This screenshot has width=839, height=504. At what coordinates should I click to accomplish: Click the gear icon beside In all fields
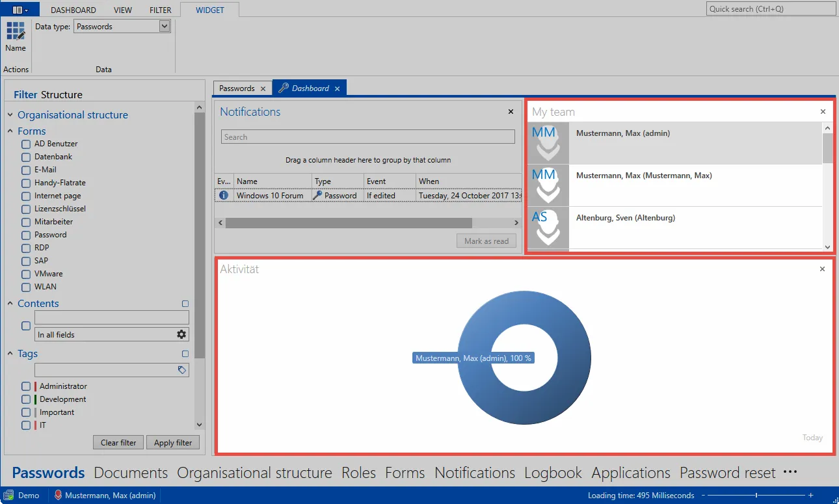pyautogui.click(x=181, y=334)
